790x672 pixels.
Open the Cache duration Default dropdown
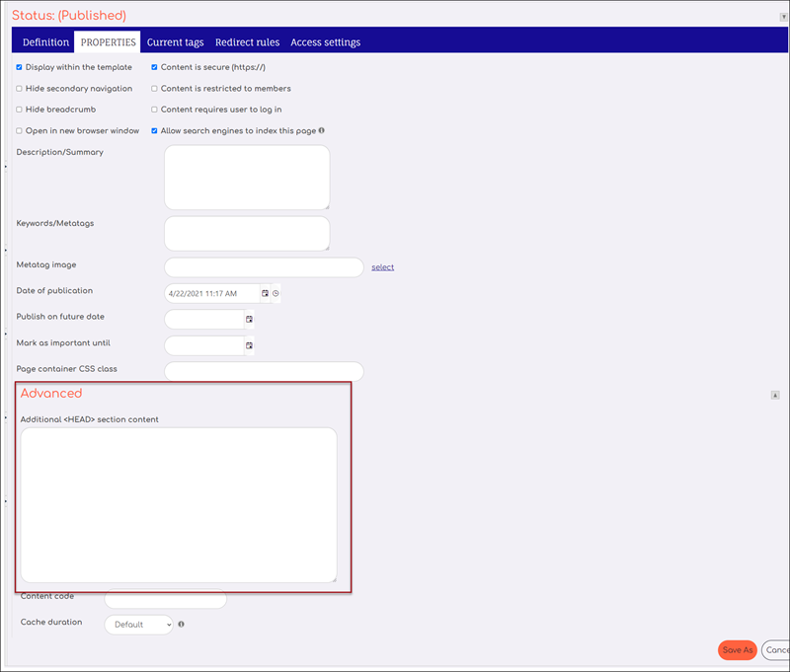139,625
